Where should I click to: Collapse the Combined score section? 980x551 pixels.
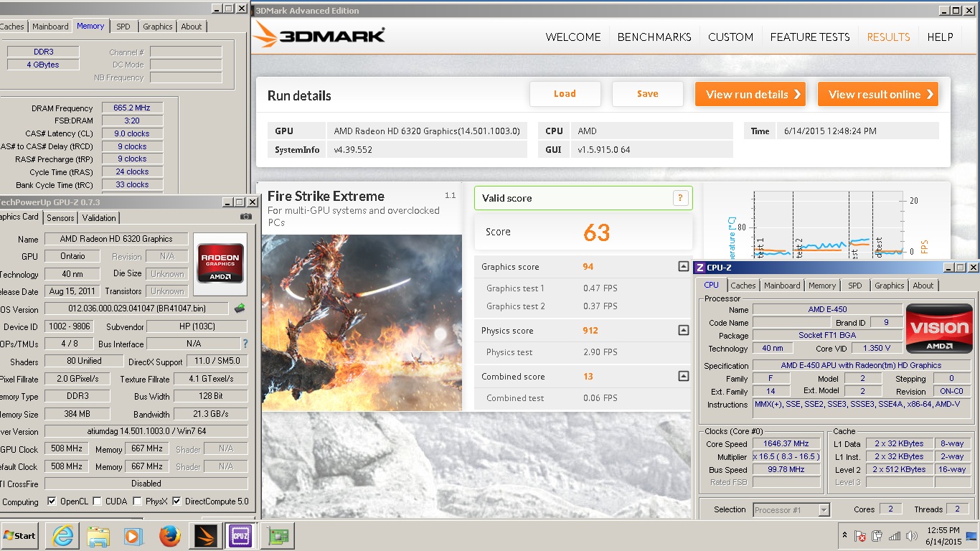pos(683,377)
